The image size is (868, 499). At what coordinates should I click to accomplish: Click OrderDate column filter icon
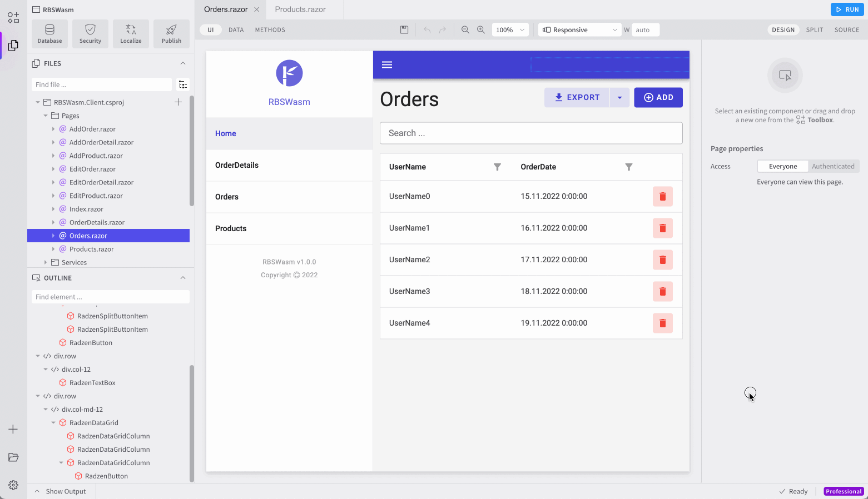(629, 167)
